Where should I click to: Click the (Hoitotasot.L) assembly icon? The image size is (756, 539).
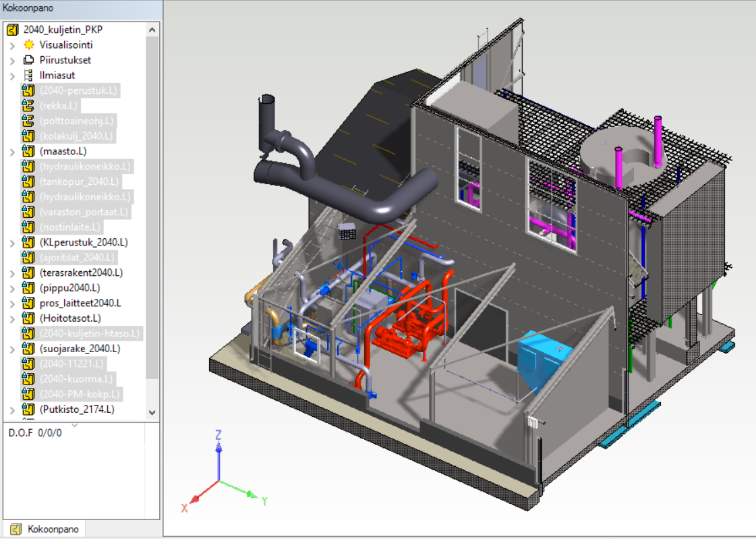28,318
